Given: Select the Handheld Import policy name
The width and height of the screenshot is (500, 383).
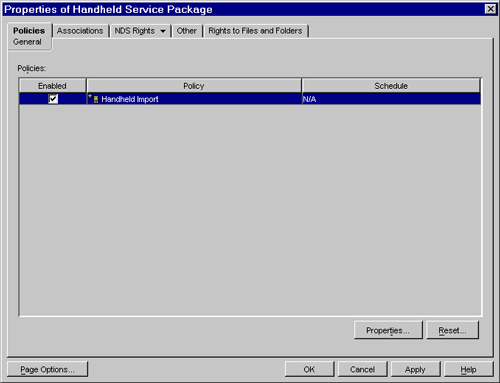Looking at the screenshot, I should (130, 99).
